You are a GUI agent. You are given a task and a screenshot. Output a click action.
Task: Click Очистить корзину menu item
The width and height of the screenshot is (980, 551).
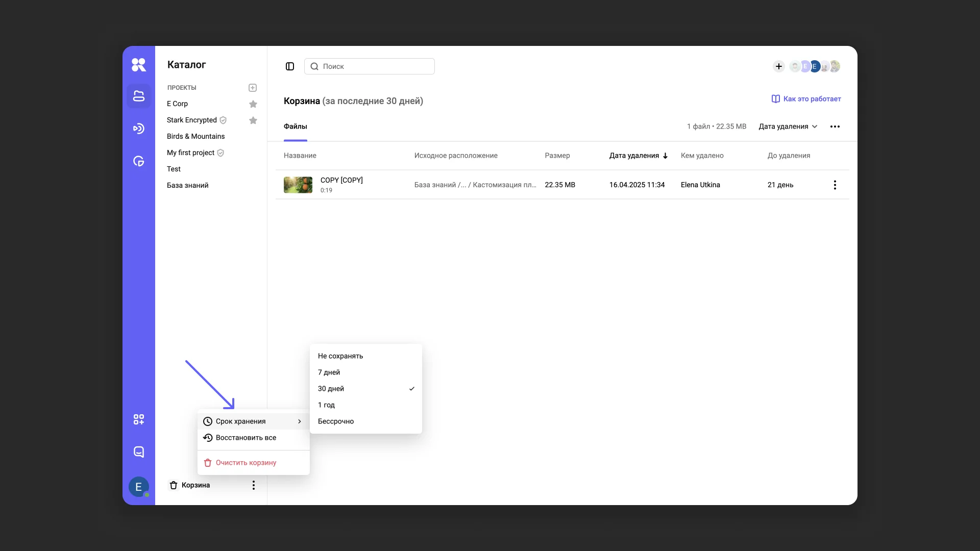[246, 463]
